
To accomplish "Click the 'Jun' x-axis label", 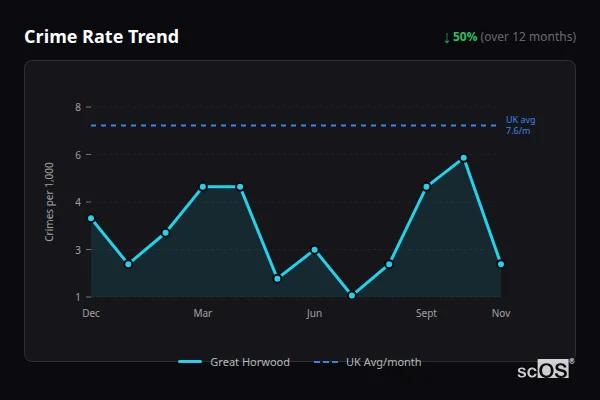I will pos(314,313).
